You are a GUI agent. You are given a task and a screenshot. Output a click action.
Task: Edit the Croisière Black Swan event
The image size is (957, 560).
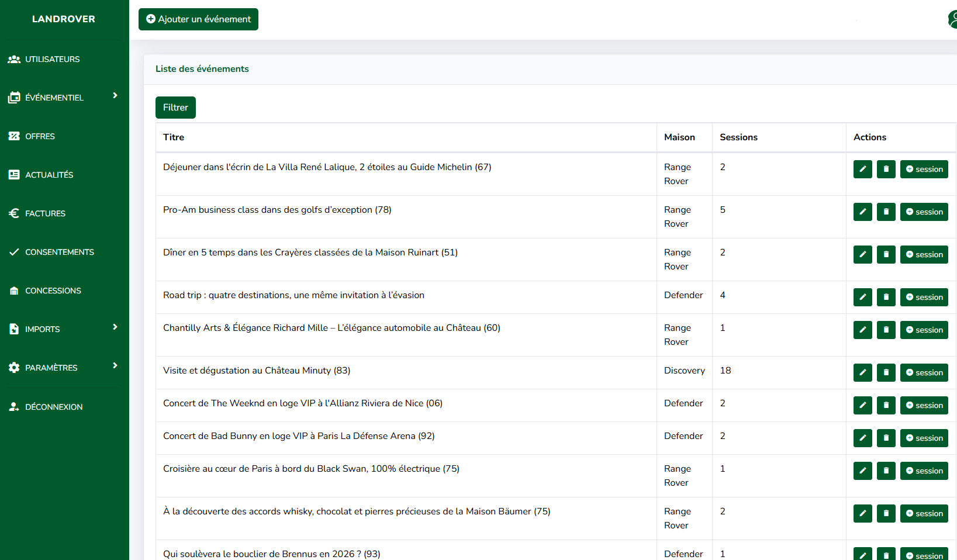pyautogui.click(x=862, y=471)
